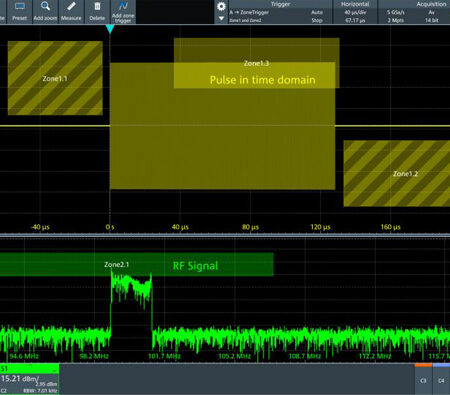450x395 pixels.
Task: Click the 15.21 dBm scale value
Action: (19, 379)
